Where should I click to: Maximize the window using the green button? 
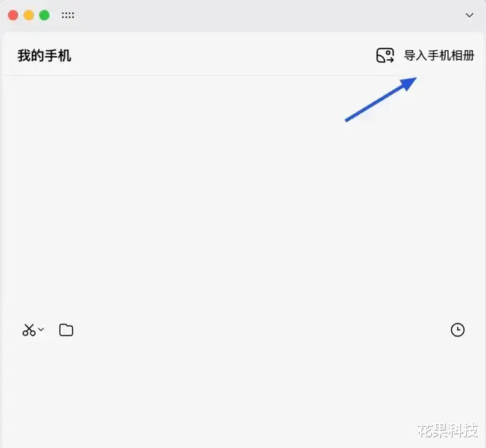44,15
